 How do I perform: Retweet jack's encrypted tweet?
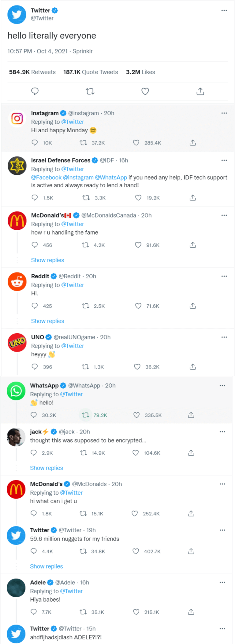83,453
